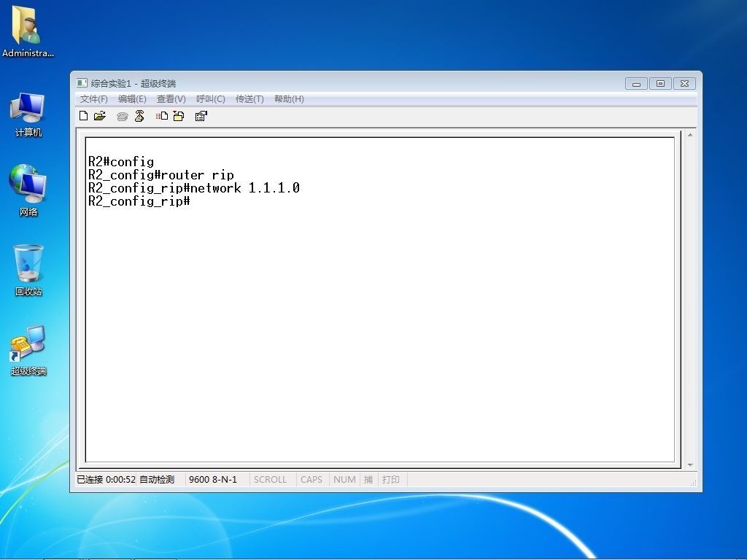Click the scrollbar down arrow
Image resolution: width=747 pixels, height=560 pixels.
[690, 464]
